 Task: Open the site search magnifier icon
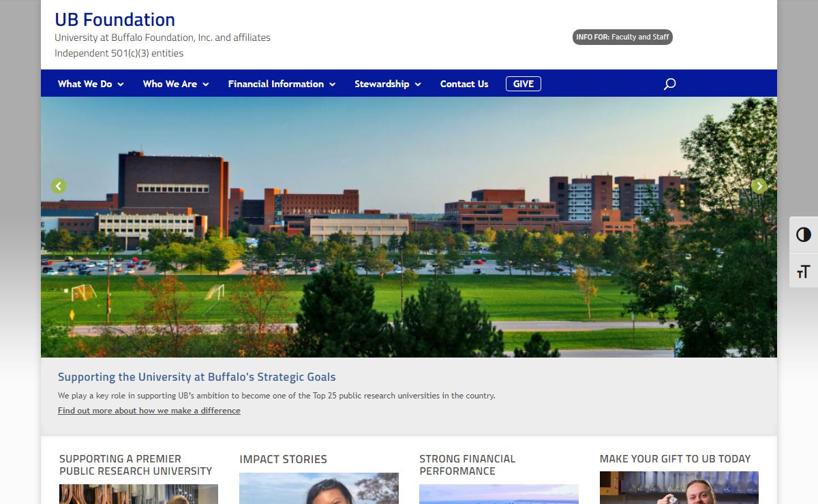(x=670, y=84)
